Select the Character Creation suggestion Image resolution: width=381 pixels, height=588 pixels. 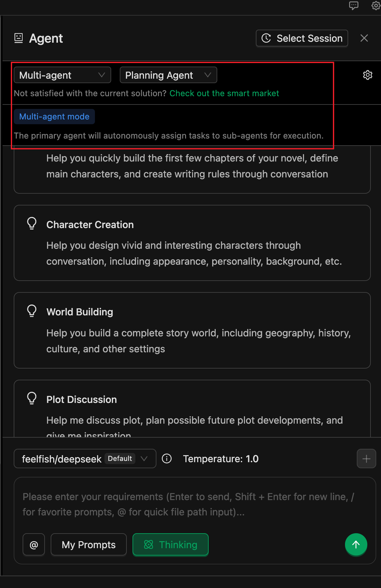(x=192, y=243)
